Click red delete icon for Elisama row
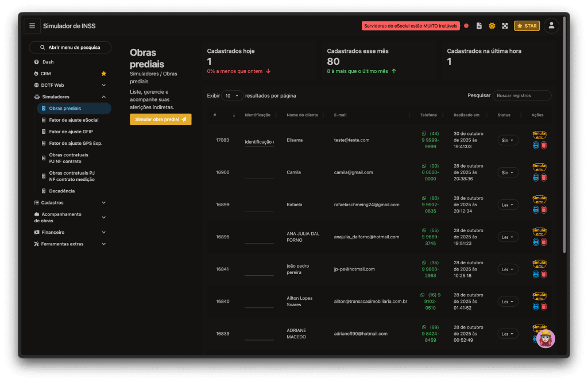The image size is (588, 382). pos(544,146)
